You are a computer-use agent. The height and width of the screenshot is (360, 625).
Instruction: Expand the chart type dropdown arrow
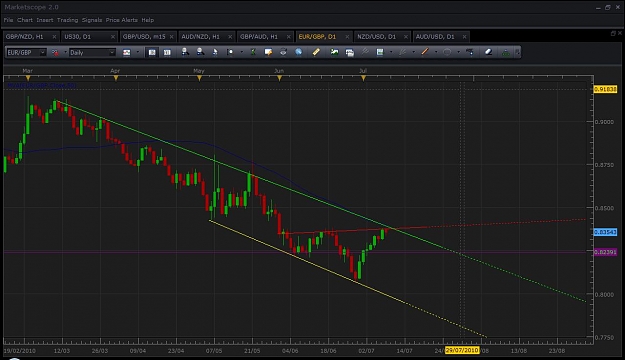point(138,52)
